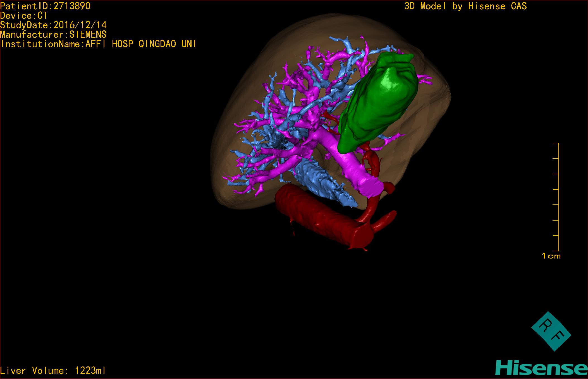
Task: Click the StudyDate 2016/12/14 label
Action: click(53, 25)
